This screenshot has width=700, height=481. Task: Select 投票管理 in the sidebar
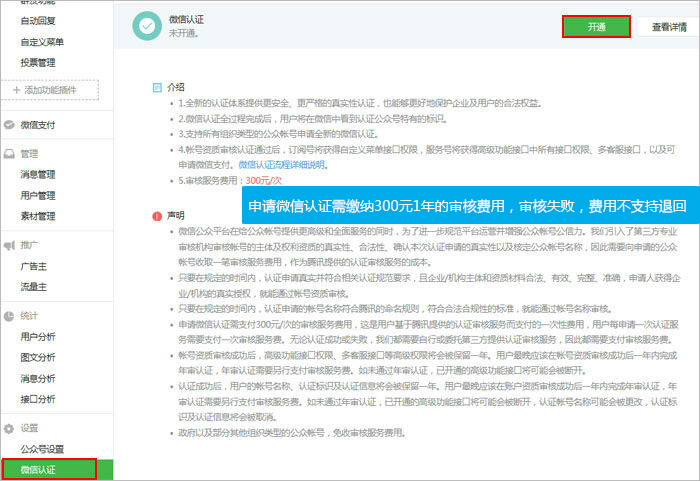coord(38,62)
